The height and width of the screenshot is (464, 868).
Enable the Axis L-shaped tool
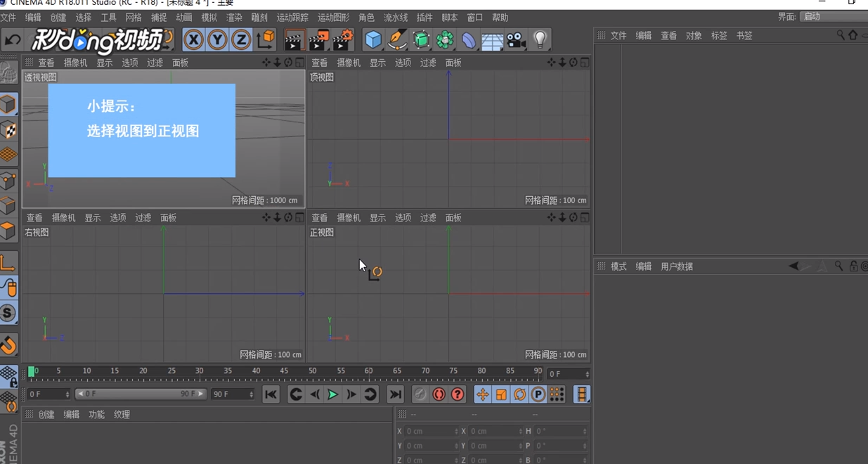[8, 262]
